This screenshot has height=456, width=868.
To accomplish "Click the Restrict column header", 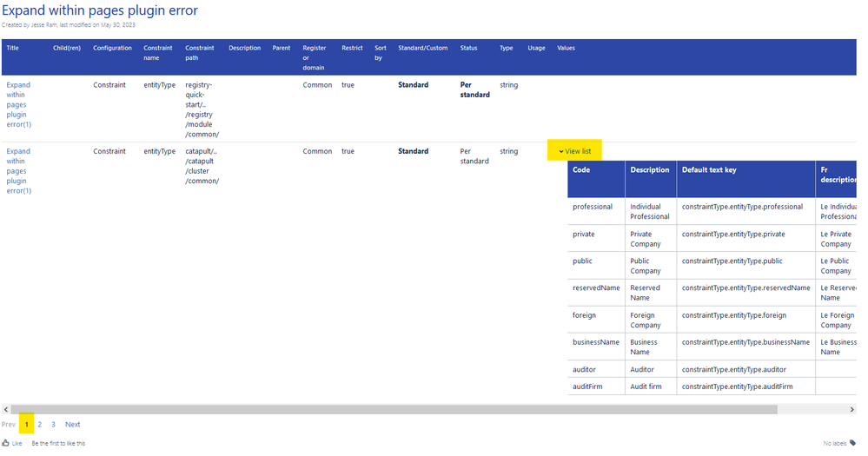I will tap(352, 48).
